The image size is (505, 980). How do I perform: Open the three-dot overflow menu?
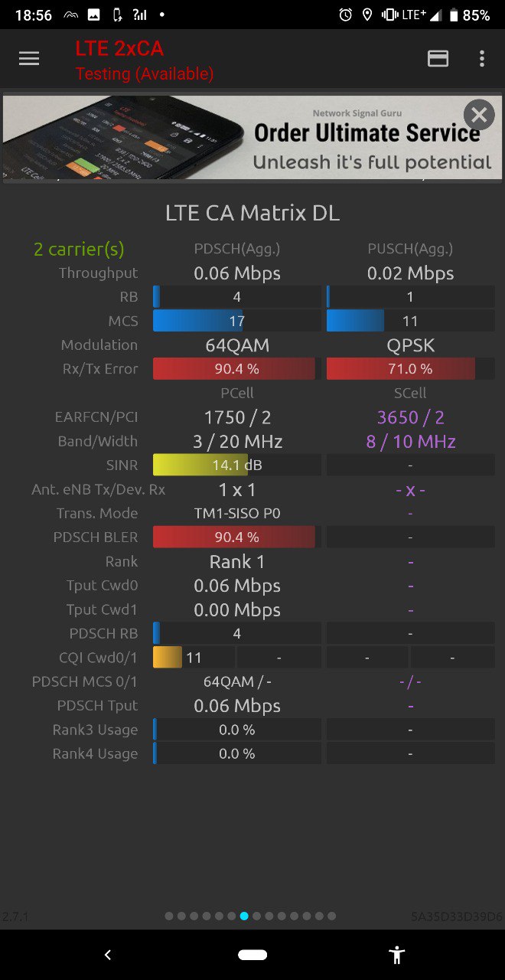(481, 59)
